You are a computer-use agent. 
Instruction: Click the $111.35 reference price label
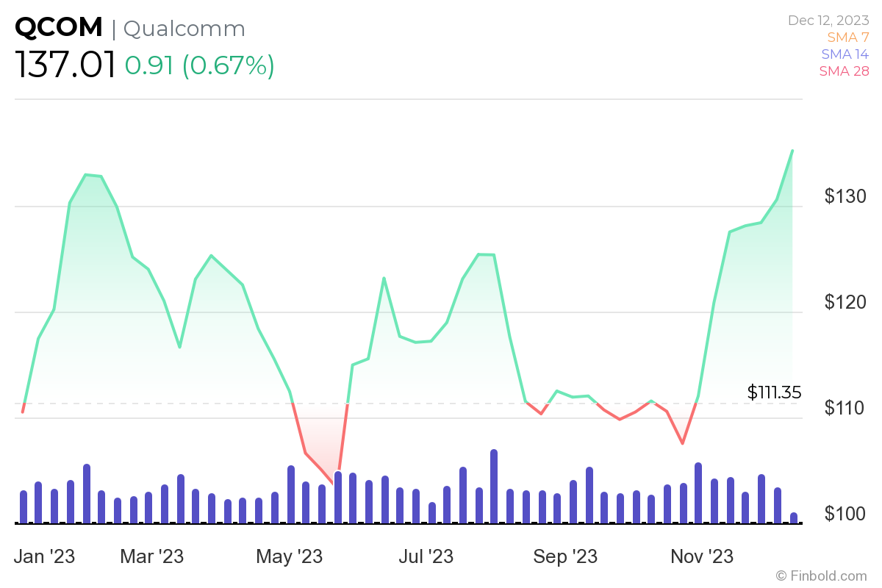pyautogui.click(x=774, y=392)
